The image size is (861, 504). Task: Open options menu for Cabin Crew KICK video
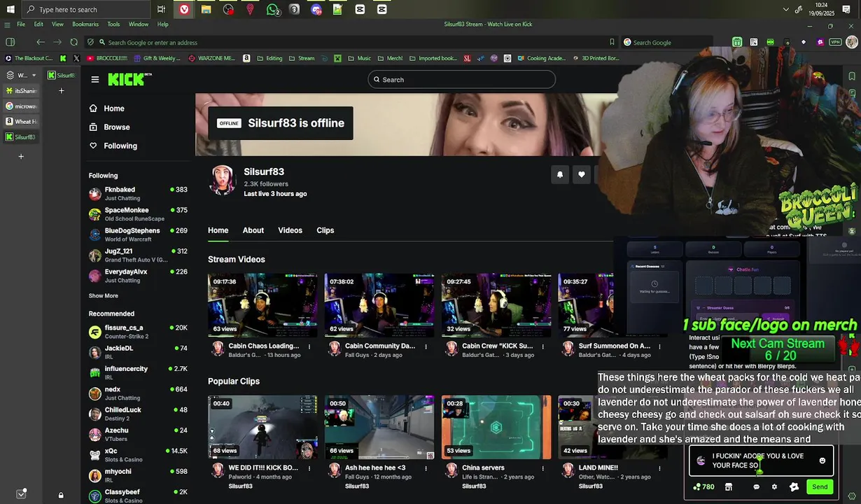[542, 346]
